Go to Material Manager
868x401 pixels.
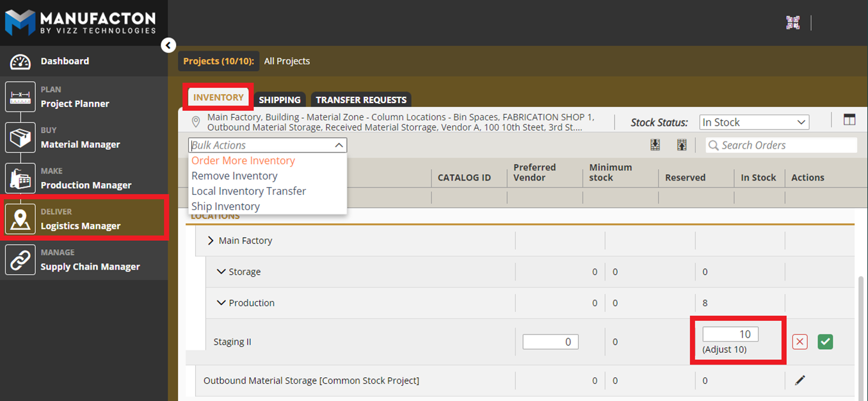click(x=84, y=138)
